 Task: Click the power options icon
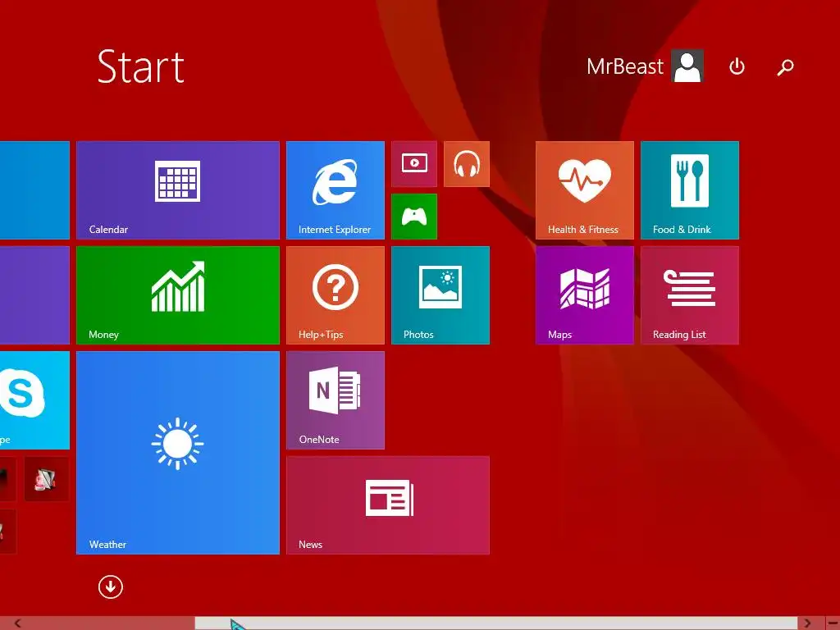(x=737, y=66)
